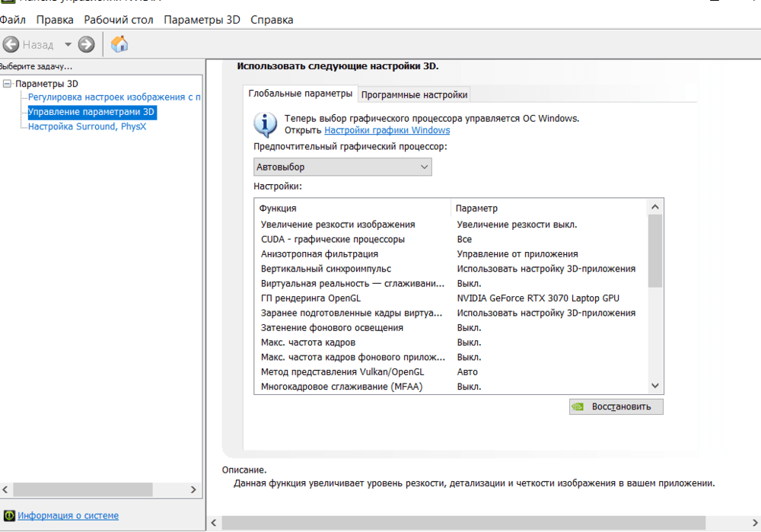This screenshot has height=532, width=761.
Task: Click the settings list vertical scrollbar thumb
Action: tap(655, 250)
